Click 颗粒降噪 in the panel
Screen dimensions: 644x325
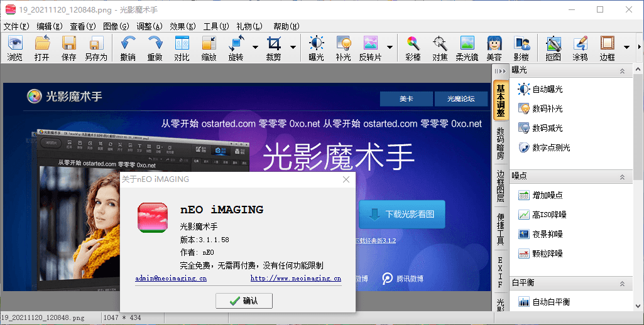coord(540,253)
